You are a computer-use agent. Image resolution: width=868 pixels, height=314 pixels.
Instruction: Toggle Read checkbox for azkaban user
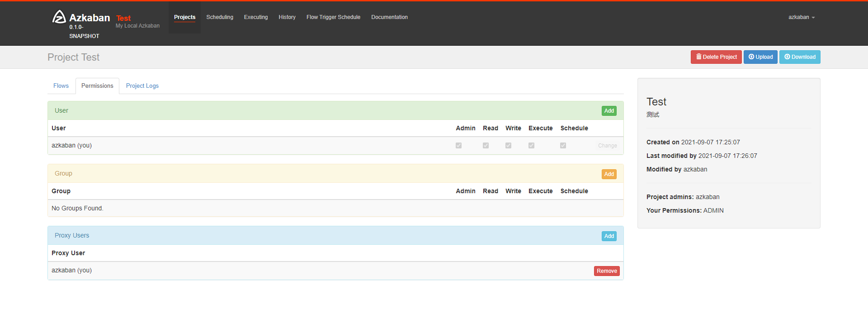pyautogui.click(x=486, y=146)
